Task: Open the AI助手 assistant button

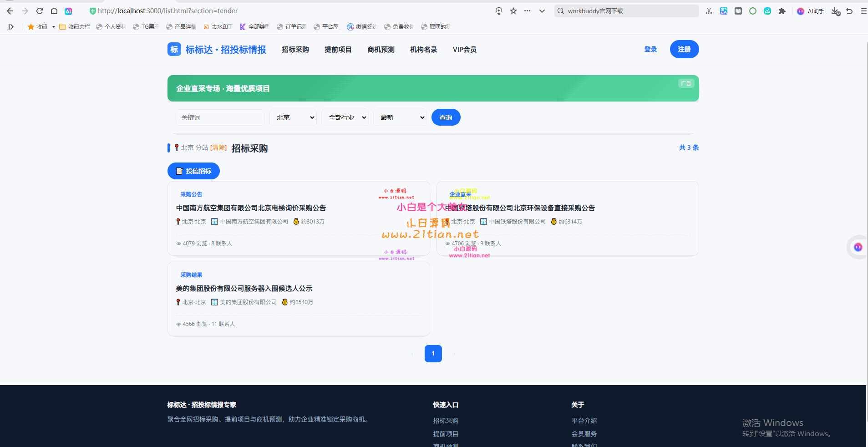Action: [811, 11]
